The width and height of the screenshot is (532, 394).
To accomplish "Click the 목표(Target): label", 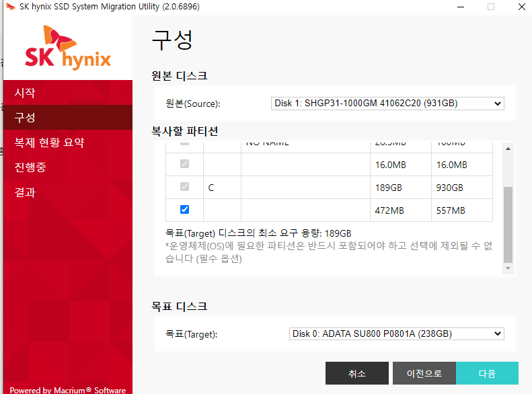I will pyautogui.click(x=192, y=334).
